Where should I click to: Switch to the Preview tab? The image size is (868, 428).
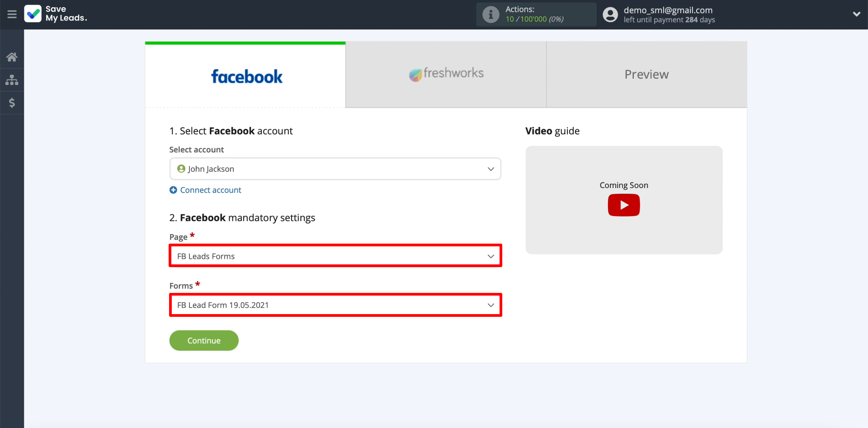pyautogui.click(x=646, y=75)
